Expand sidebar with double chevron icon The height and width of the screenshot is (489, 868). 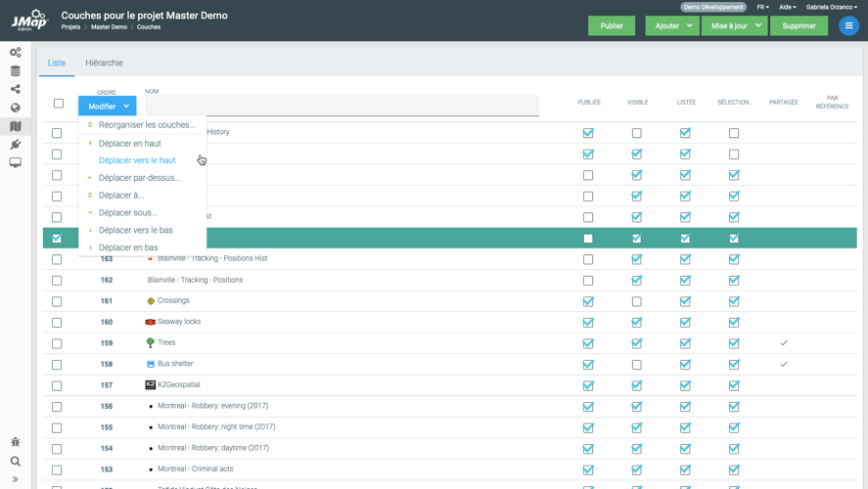[x=15, y=479]
